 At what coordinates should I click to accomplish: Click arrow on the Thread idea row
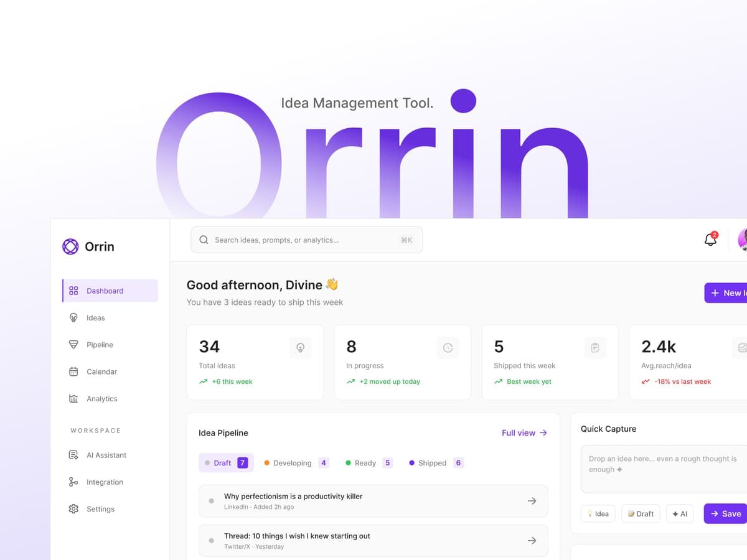click(532, 541)
